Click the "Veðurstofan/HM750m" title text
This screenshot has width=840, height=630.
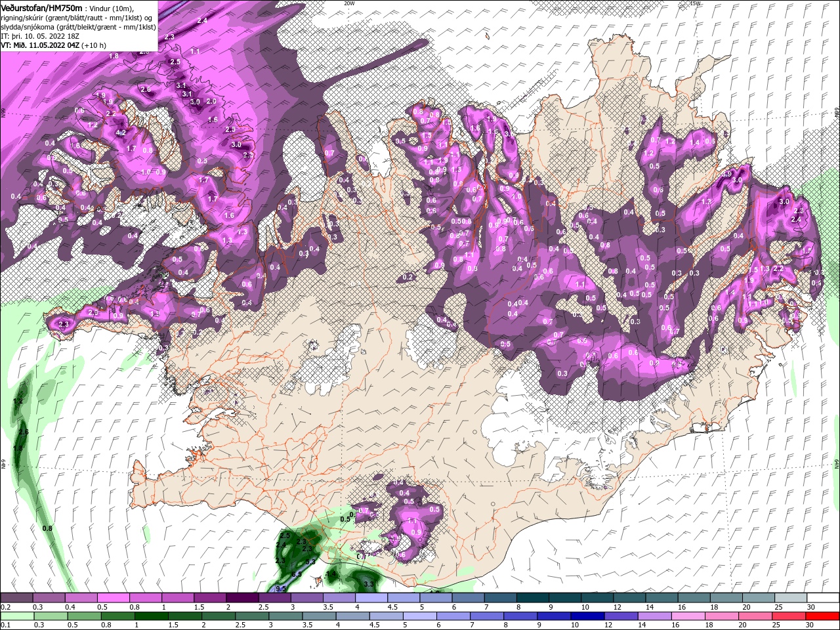point(41,7)
